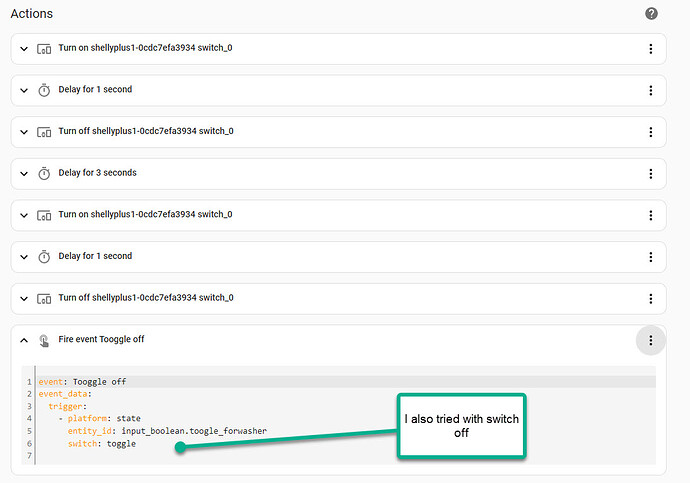Click the gesture icon of 'Fire event' action
This screenshot has width=690, height=483.
pyautogui.click(x=44, y=340)
